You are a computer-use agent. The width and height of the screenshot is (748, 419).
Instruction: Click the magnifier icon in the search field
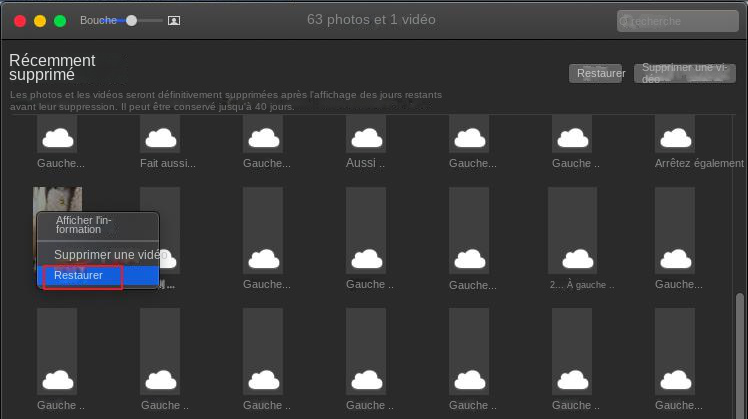tap(623, 21)
